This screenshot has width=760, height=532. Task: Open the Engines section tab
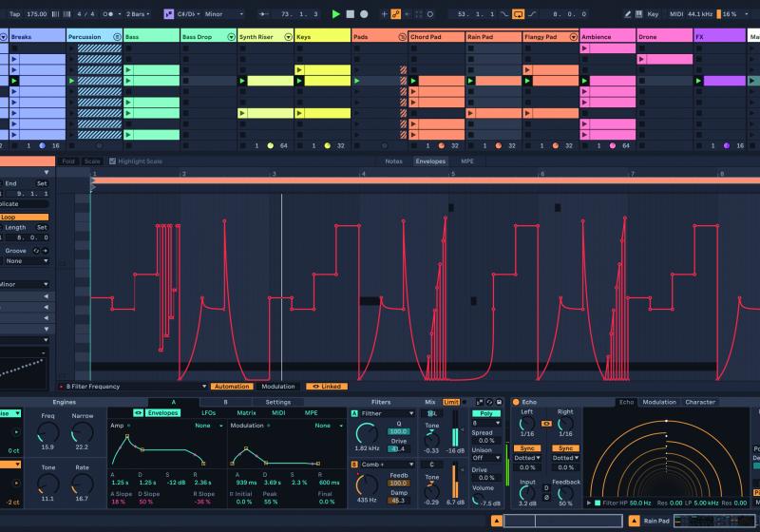tap(65, 402)
